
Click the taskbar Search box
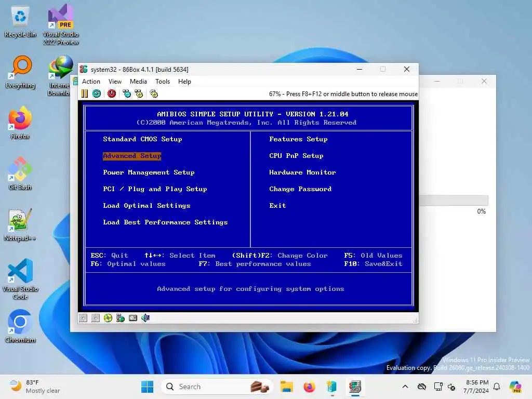click(217, 387)
